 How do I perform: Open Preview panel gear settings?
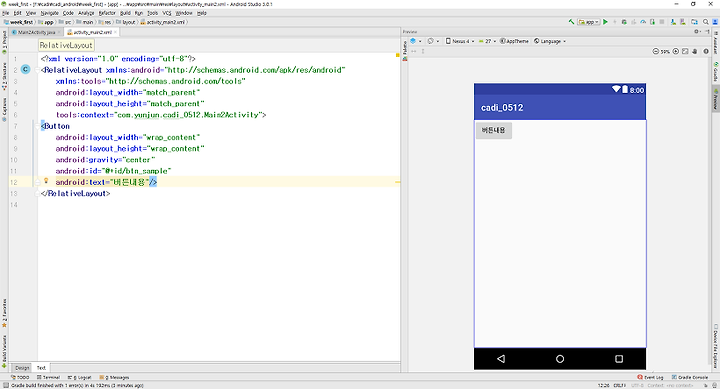point(697,32)
